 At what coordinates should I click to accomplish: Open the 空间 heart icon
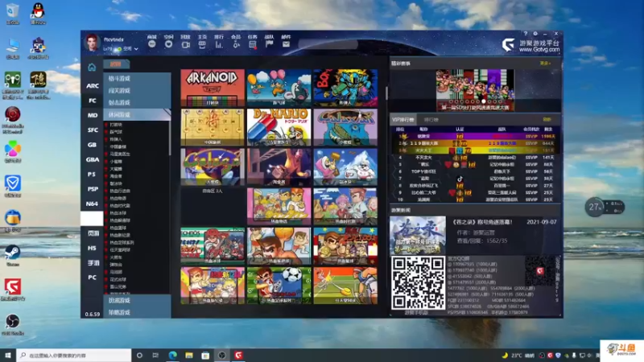[168, 44]
